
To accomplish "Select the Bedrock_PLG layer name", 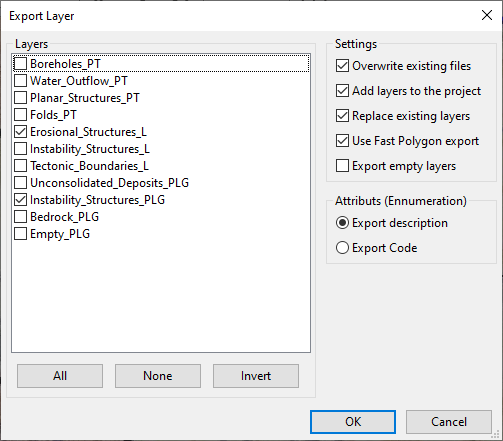I will pos(64,217).
